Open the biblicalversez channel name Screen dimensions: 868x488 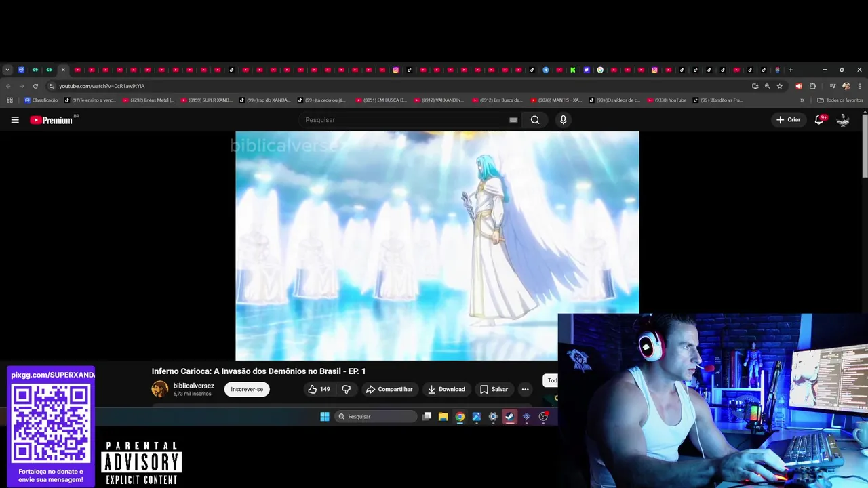coord(193,386)
